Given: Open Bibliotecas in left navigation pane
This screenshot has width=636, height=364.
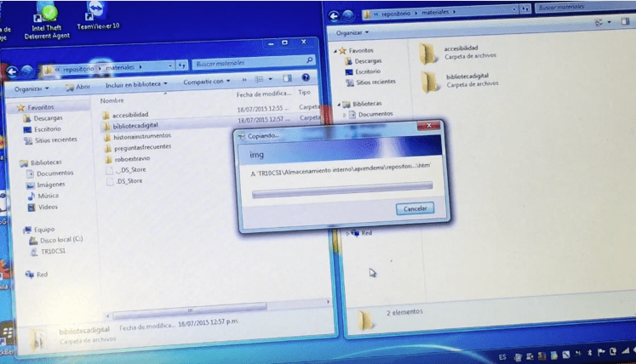Looking at the screenshot, I should tap(41, 162).
